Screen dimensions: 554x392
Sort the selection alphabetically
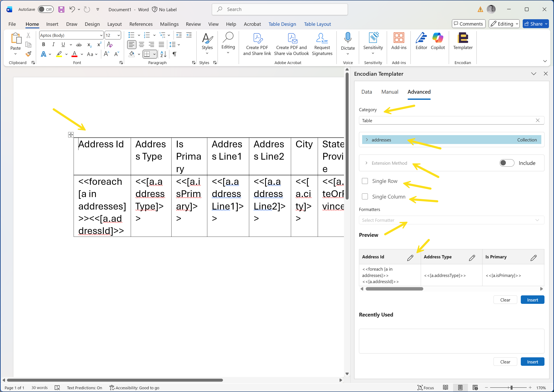click(x=164, y=54)
